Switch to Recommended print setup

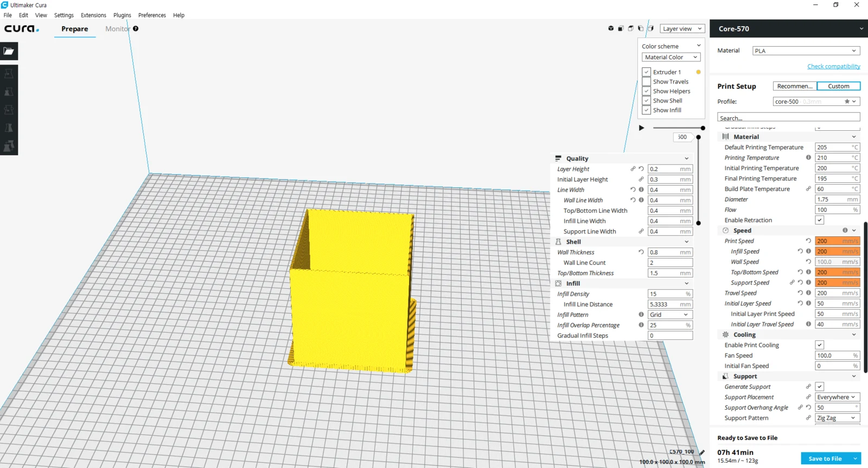pos(795,86)
